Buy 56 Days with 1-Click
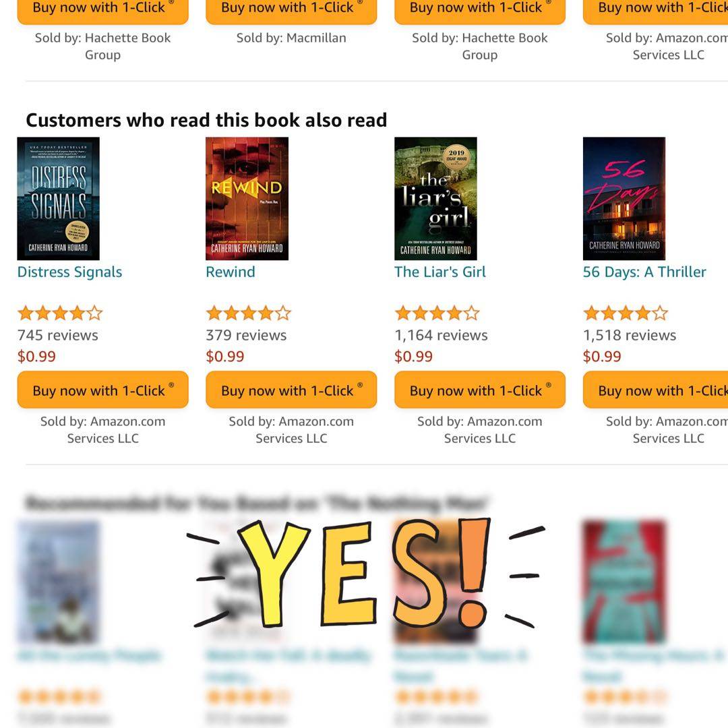 click(655, 390)
